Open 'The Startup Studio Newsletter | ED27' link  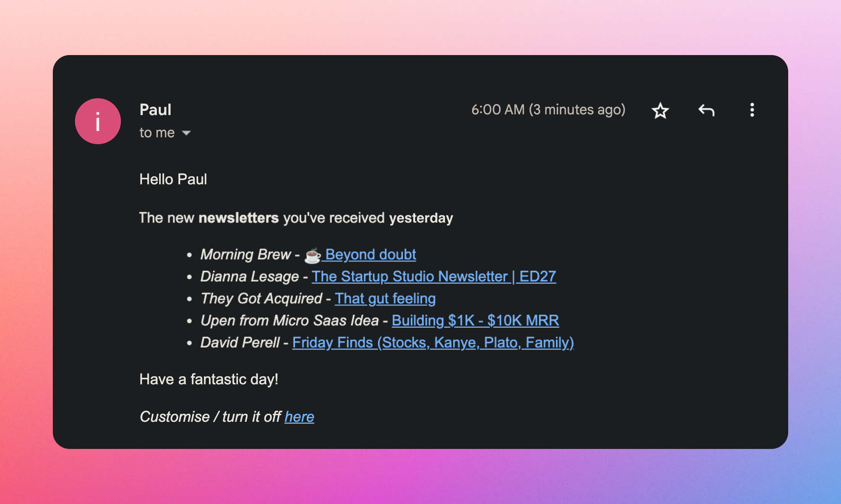tap(434, 276)
